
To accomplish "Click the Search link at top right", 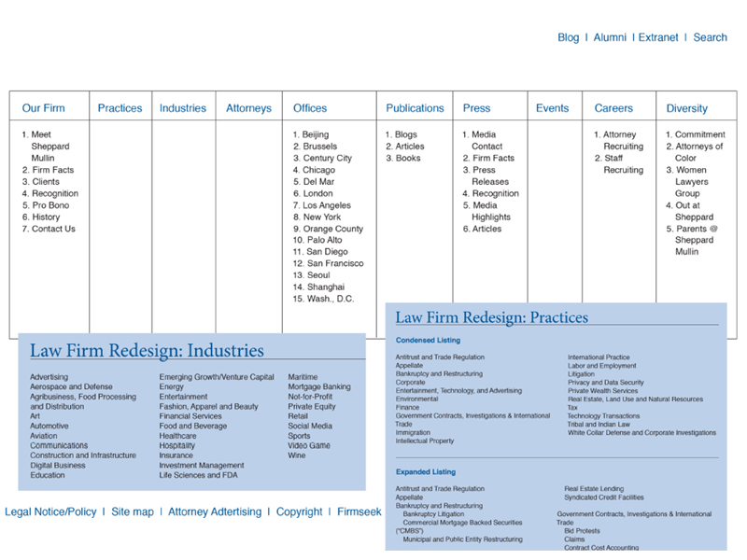I will [711, 37].
